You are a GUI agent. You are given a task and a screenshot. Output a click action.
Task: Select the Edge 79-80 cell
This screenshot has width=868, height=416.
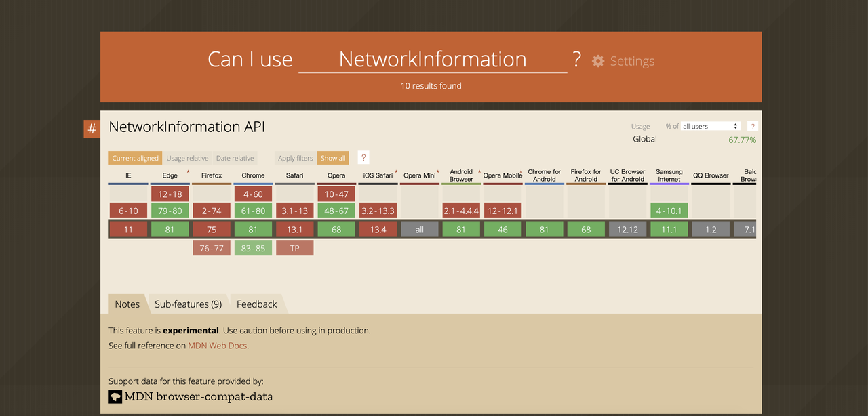pos(170,211)
